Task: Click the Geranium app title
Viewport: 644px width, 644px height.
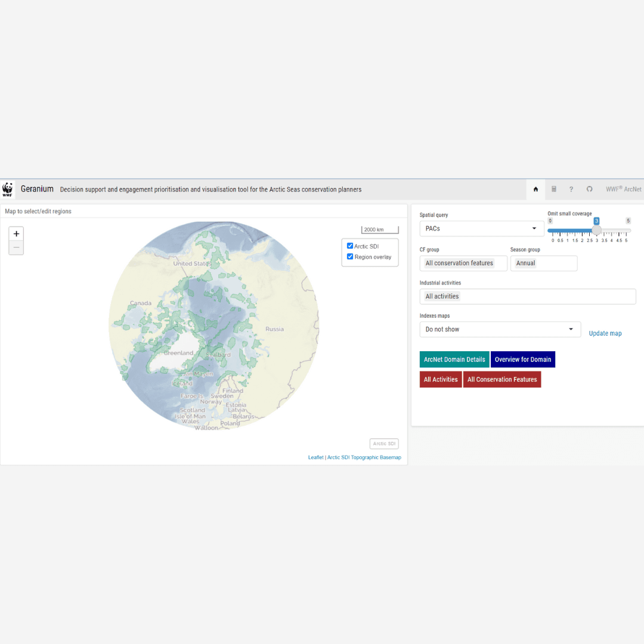Action: point(37,189)
